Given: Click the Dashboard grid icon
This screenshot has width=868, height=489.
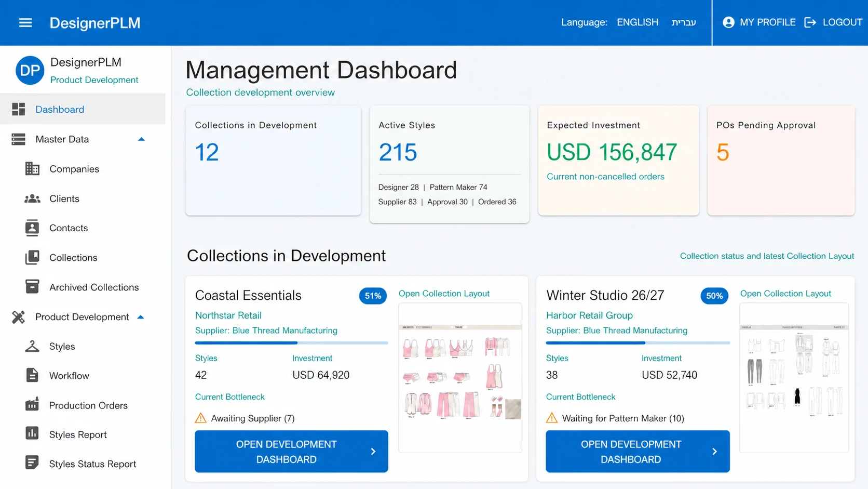Looking at the screenshot, I should tap(19, 109).
